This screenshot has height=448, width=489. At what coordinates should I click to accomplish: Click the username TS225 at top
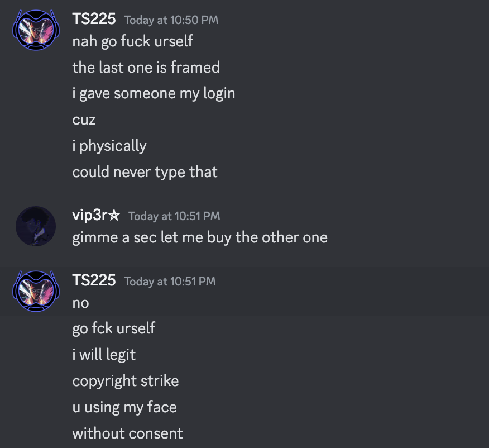(x=94, y=18)
